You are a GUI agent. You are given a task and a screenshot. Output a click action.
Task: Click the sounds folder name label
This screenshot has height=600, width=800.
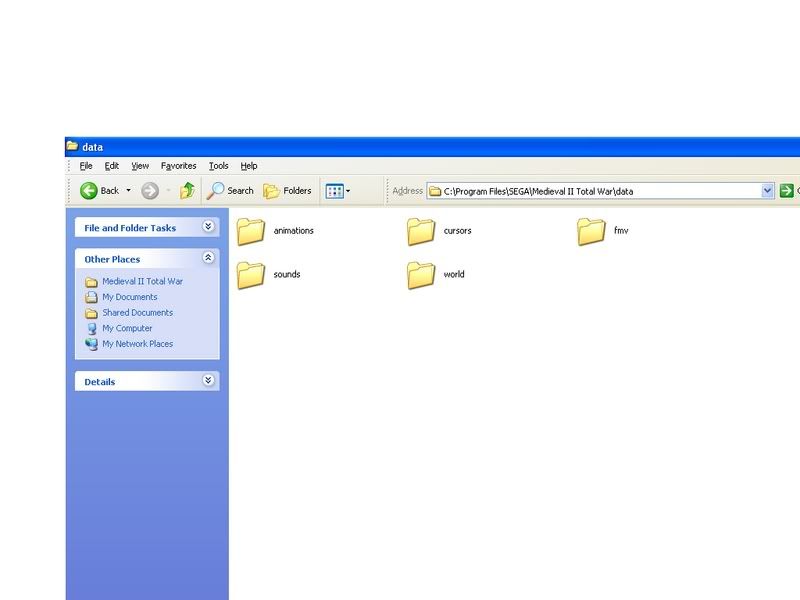click(287, 274)
